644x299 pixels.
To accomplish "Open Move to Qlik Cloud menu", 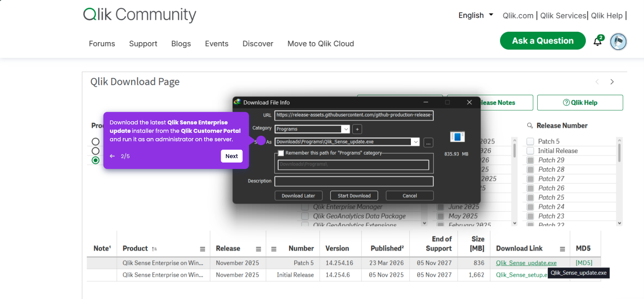I will pyautogui.click(x=321, y=44).
